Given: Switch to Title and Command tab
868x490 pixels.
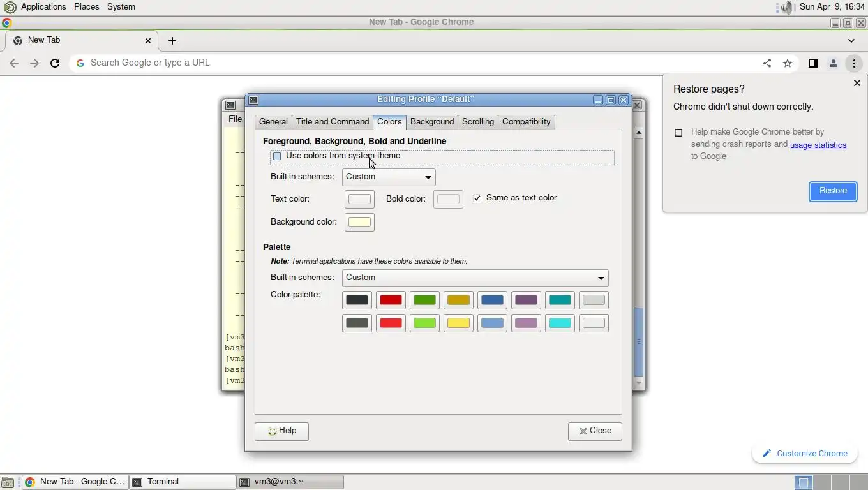Looking at the screenshot, I should click(x=333, y=122).
